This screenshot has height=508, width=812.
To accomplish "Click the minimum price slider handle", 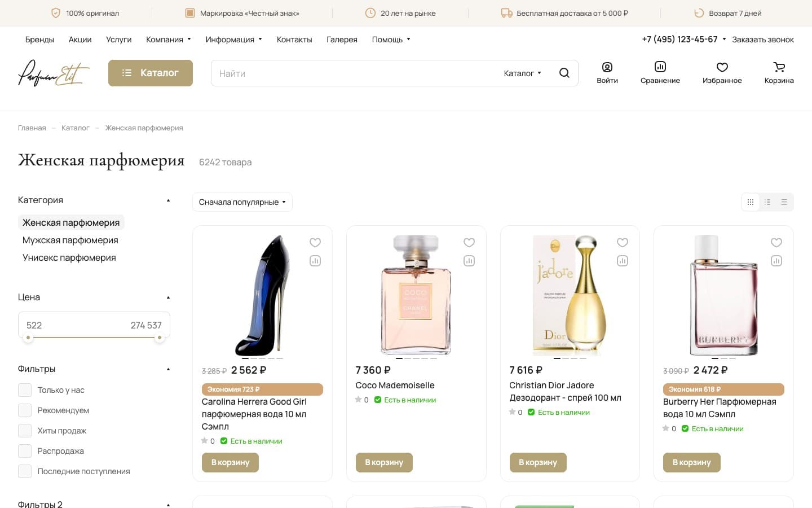I will click(28, 338).
